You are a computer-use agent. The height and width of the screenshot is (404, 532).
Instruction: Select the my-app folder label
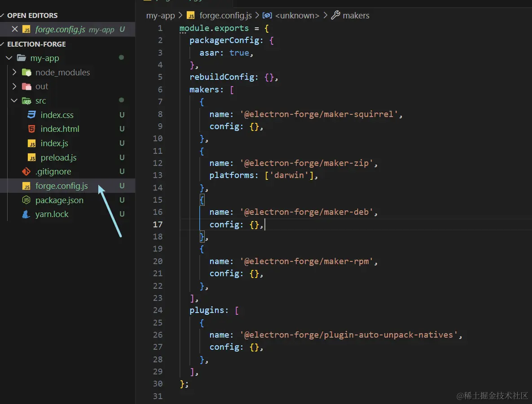coord(44,58)
